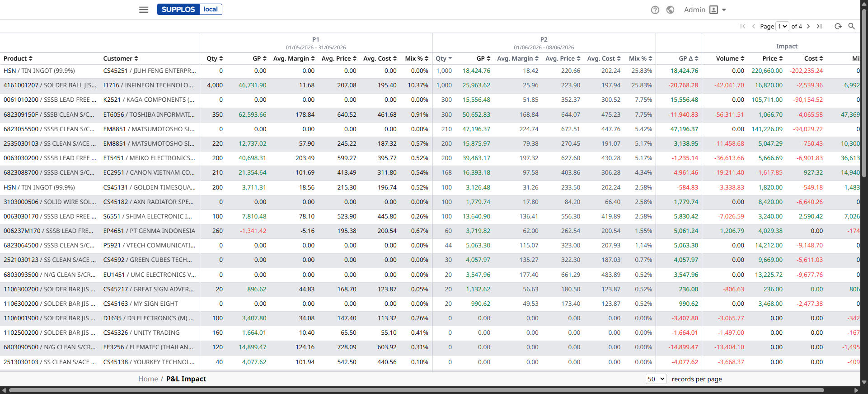The width and height of the screenshot is (868, 394).
Task: Click the globe language icon
Action: tap(670, 10)
